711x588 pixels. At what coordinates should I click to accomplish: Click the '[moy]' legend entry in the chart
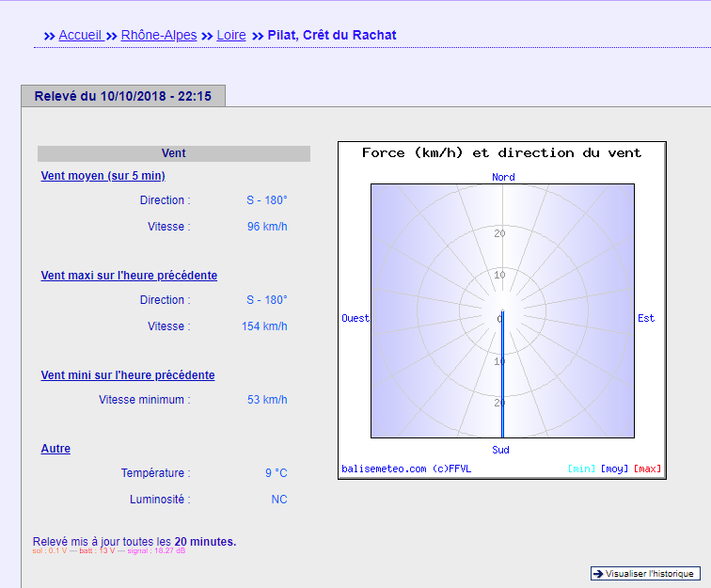614,469
